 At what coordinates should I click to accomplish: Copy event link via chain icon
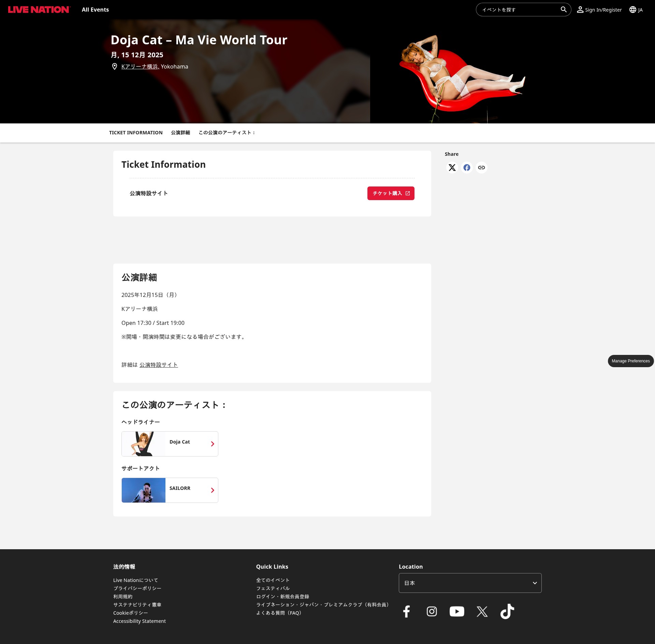pyautogui.click(x=481, y=167)
